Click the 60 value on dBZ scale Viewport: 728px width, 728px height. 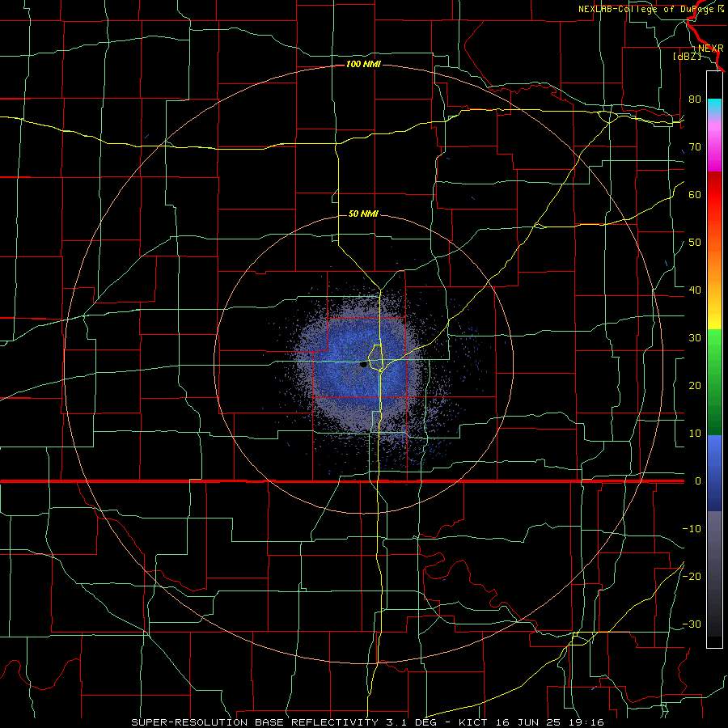[695, 194]
